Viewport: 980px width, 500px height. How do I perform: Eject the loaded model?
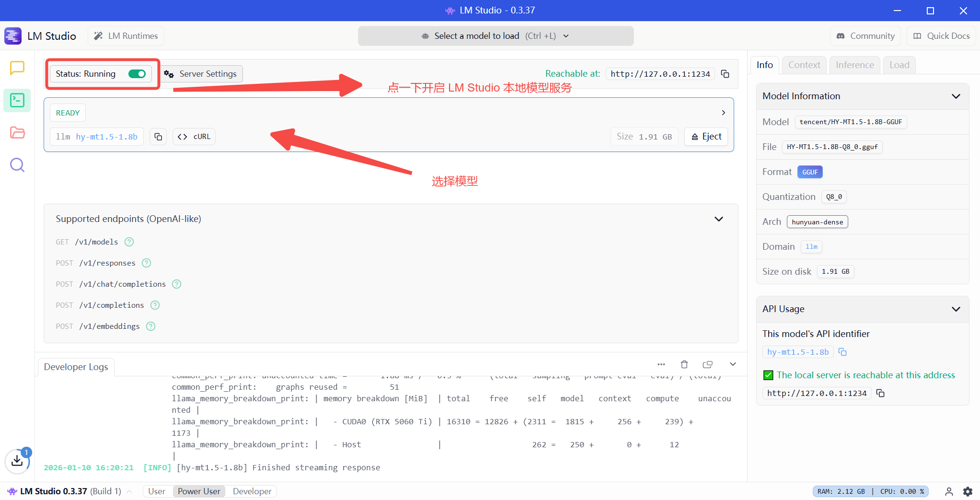coord(706,137)
